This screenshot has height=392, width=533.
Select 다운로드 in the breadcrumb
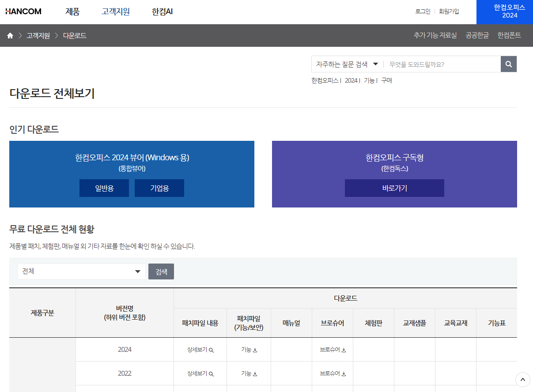(75, 36)
